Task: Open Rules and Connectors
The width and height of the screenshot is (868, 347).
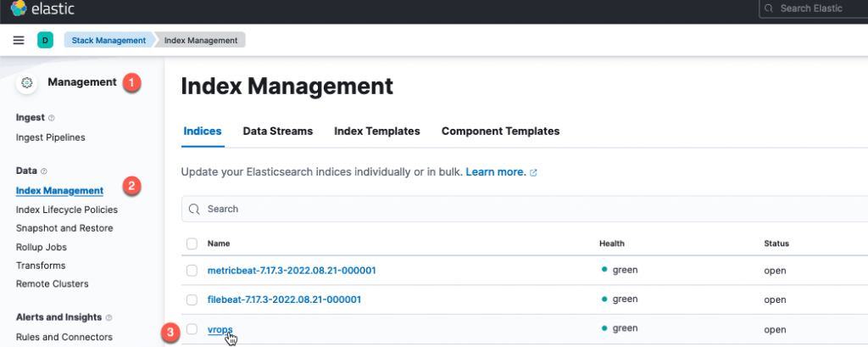Action: tap(64, 337)
